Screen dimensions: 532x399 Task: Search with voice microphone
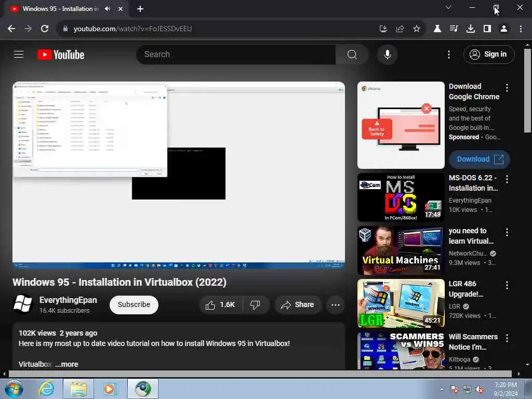pyautogui.click(x=387, y=54)
